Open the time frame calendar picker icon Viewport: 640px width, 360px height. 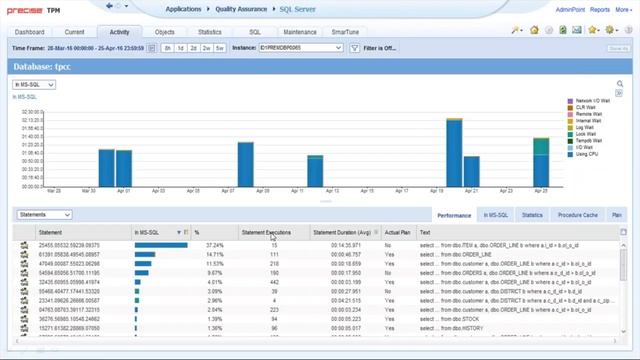151,48
